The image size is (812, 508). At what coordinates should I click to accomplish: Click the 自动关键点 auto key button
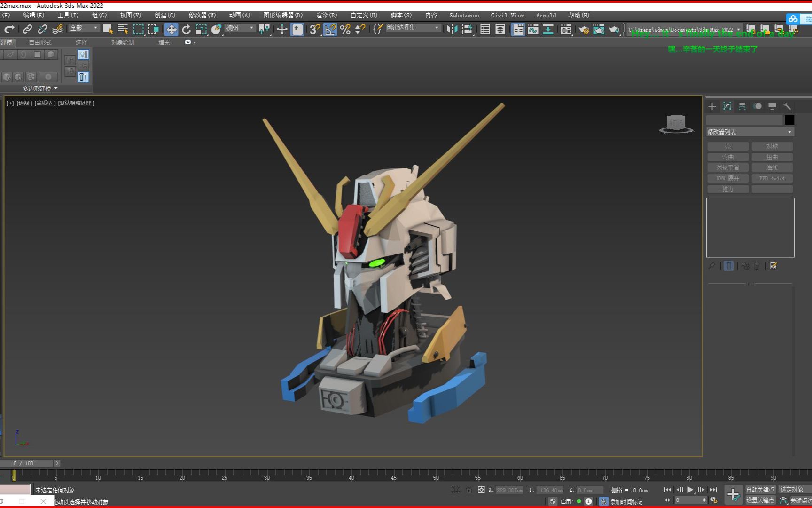pos(760,490)
